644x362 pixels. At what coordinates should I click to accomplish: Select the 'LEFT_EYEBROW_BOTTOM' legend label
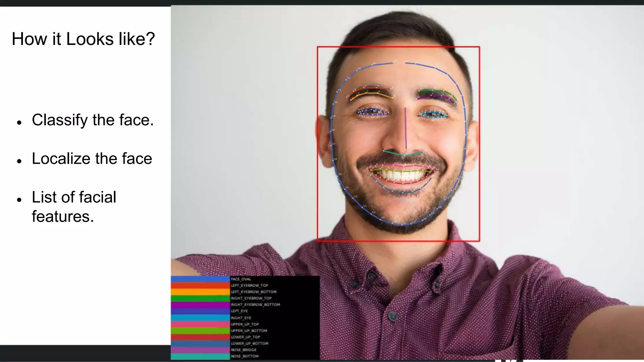click(253, 292)
